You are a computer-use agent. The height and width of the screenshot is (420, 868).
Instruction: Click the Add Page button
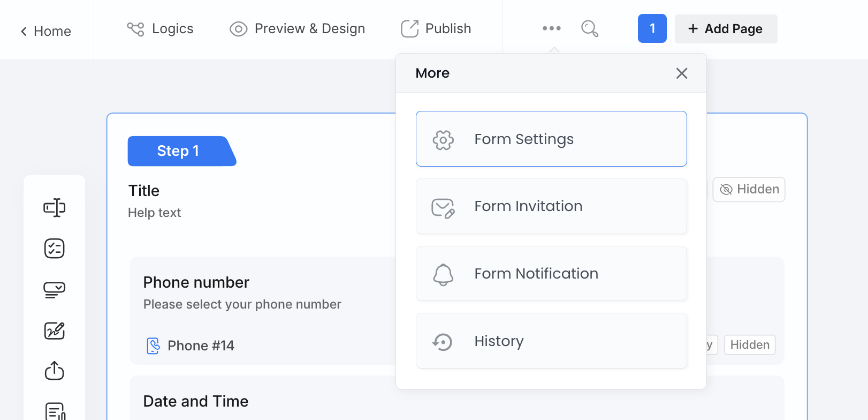click(x=726, y=29)
